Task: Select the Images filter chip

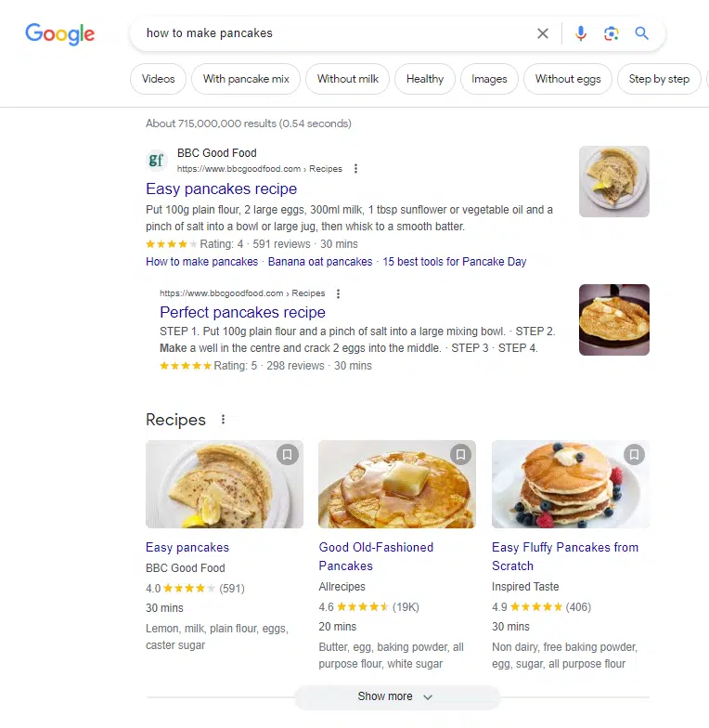Action: 489,79
